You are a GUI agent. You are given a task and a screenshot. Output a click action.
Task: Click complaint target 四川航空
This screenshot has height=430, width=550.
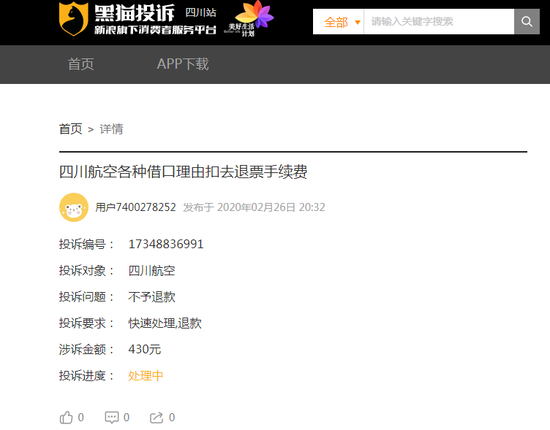click(152, 270)
